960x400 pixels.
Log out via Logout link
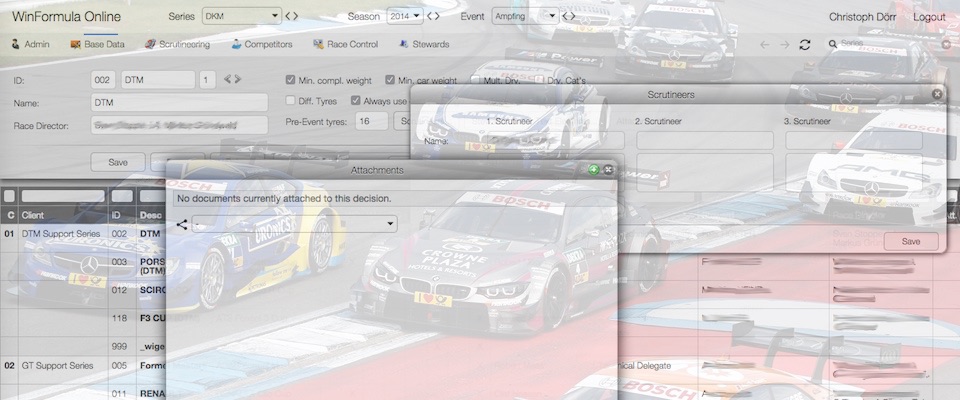click(929, 17)
